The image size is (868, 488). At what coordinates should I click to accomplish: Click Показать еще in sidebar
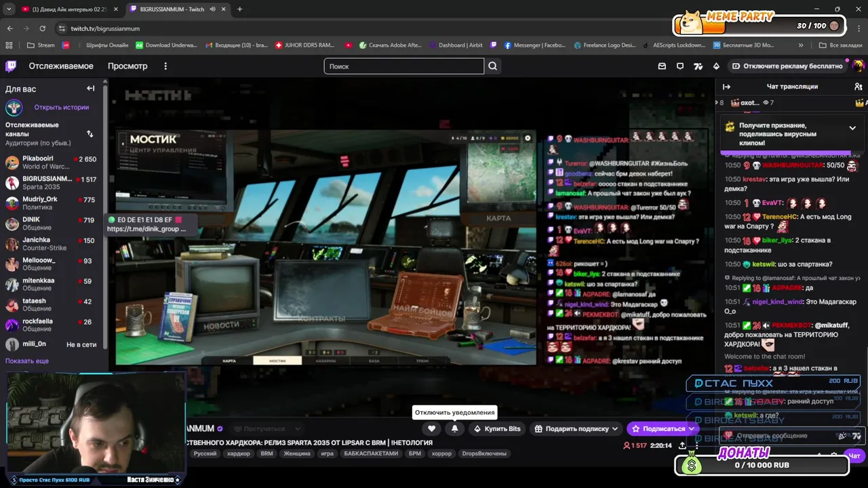[27, 361]
